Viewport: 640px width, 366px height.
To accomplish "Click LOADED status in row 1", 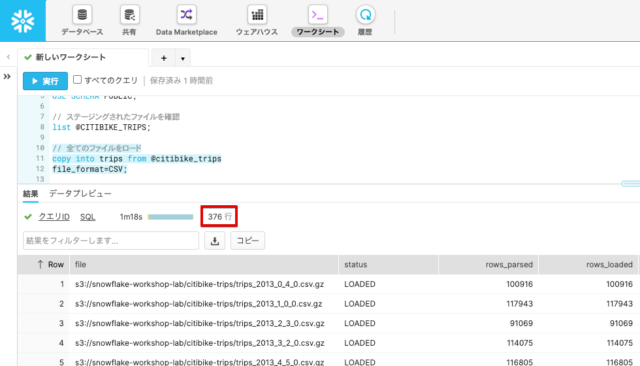I will 360,284.
